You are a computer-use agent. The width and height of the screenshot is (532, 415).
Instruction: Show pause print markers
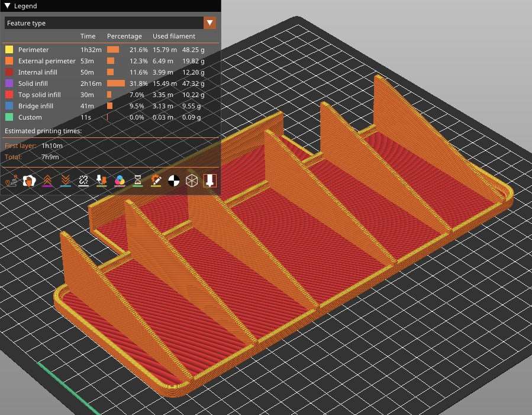pos(138,181)
